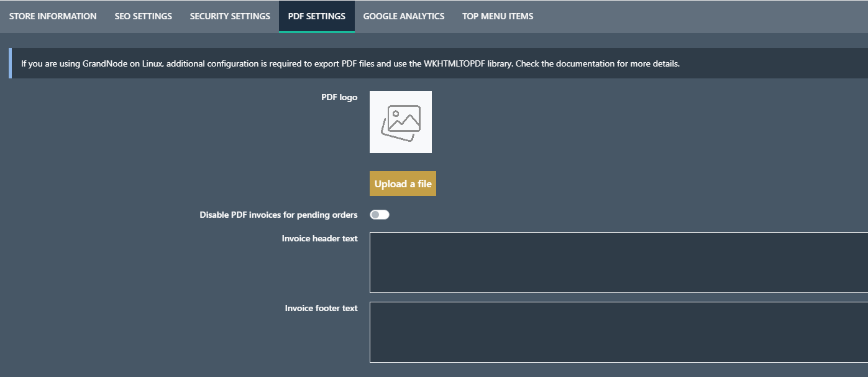Switch to the SEO Settings tab
Image resolution: width=868 pixels, height=377 pixels.
pyautogui.click(x=144, y=16)
